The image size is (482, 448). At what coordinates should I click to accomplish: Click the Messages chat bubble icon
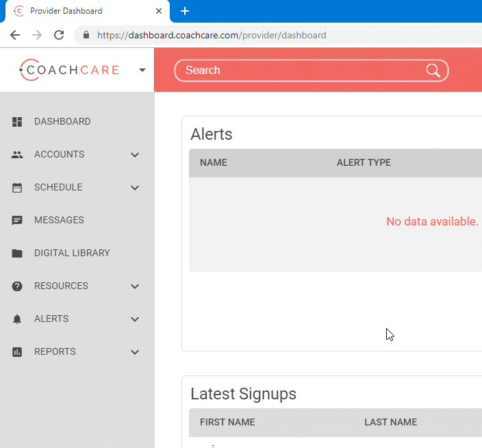click(17, 221)
